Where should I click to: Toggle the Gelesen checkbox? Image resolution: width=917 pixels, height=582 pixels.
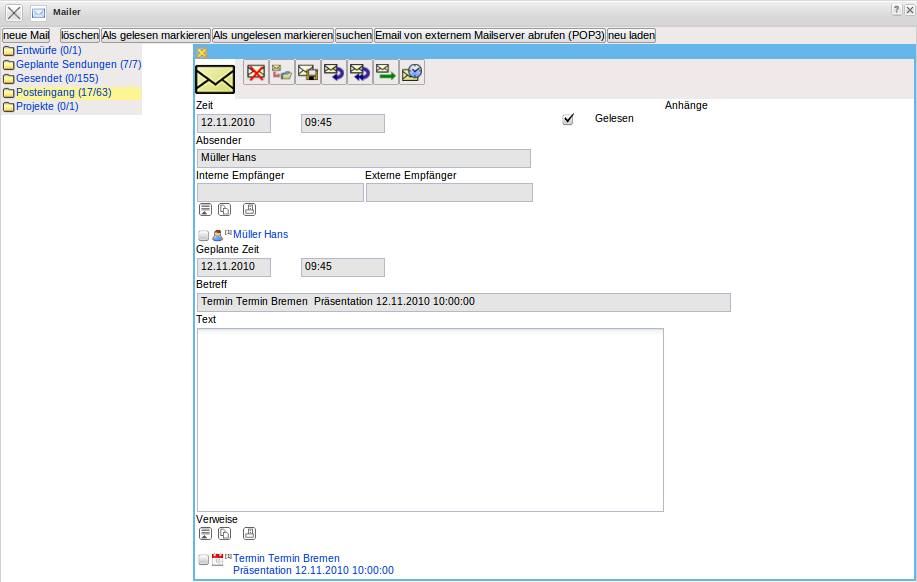pos(568,119)
